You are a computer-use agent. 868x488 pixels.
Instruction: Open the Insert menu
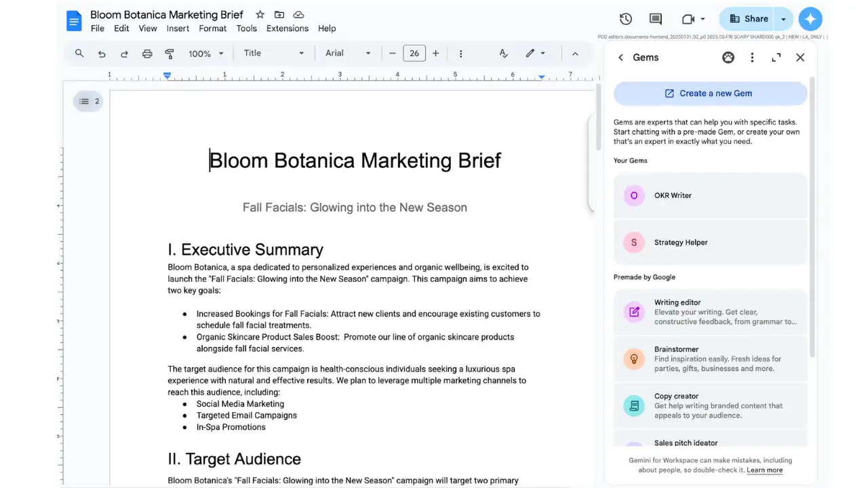(x=178, y=28)
